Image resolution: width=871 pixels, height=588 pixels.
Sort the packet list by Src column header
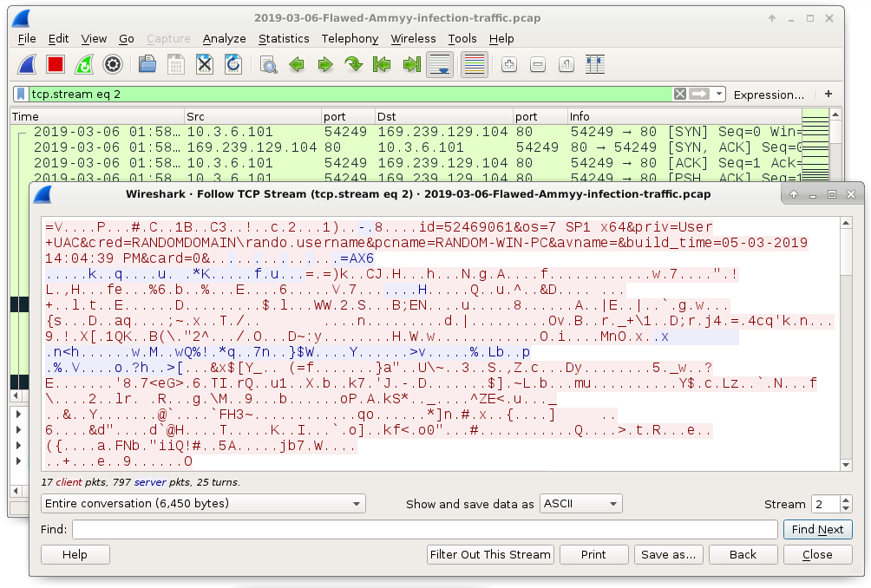(252, 116)
